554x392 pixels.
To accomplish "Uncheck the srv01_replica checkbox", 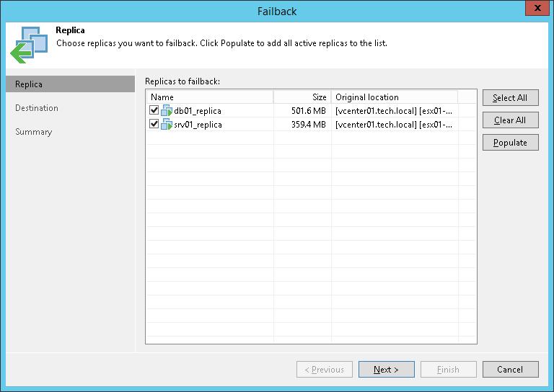I will click(154, 124).
